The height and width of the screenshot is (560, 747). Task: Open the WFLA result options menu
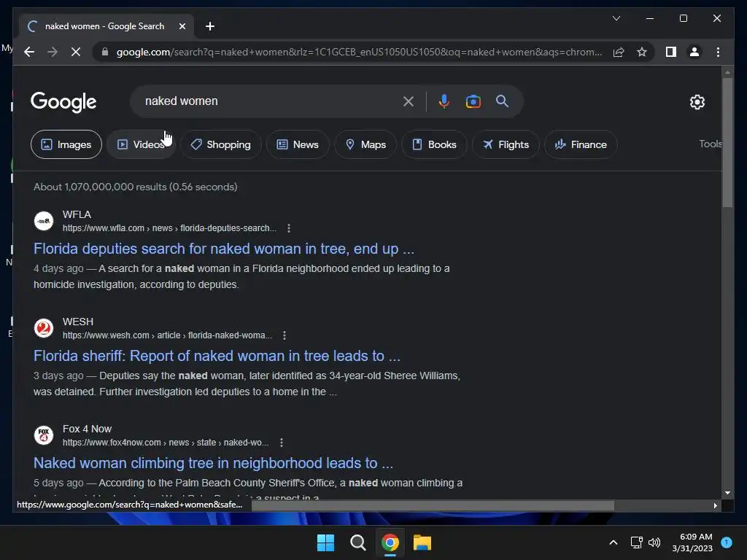point(289,228)
